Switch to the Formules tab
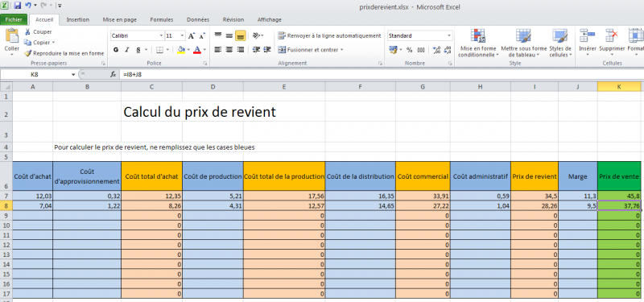 click(162, 19)
